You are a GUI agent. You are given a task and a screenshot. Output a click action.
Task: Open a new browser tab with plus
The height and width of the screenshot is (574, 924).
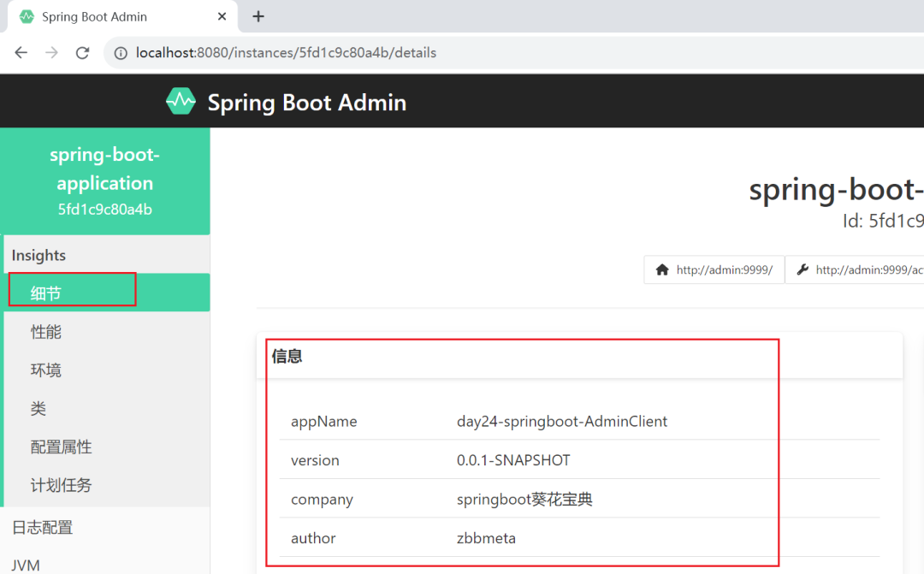tap(258, 16)
